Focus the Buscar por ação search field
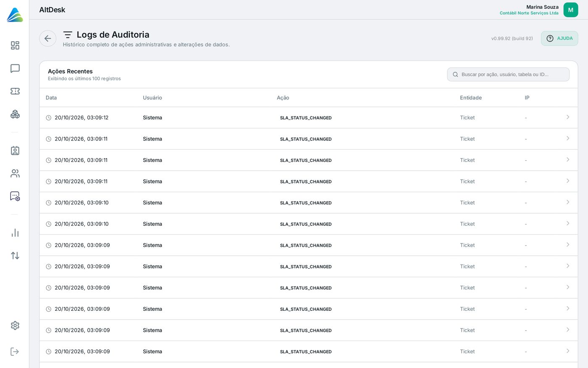 point(508,74)
